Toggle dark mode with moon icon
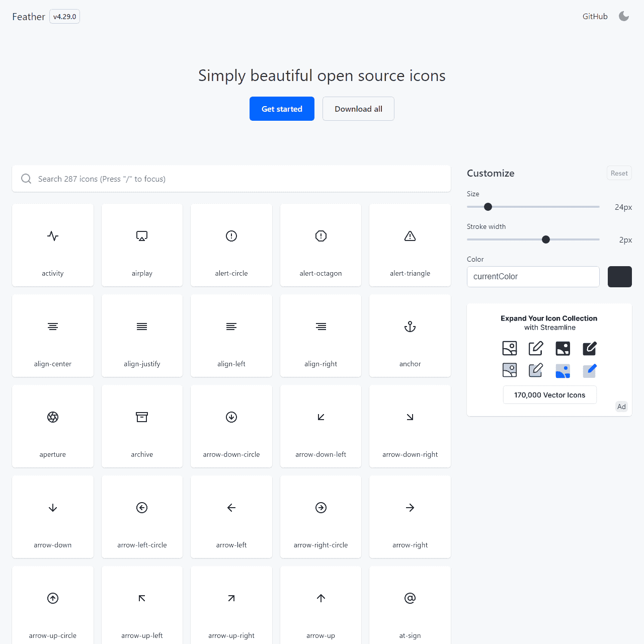644x644 pixels. pyautogui.click(x=624, y=16)
